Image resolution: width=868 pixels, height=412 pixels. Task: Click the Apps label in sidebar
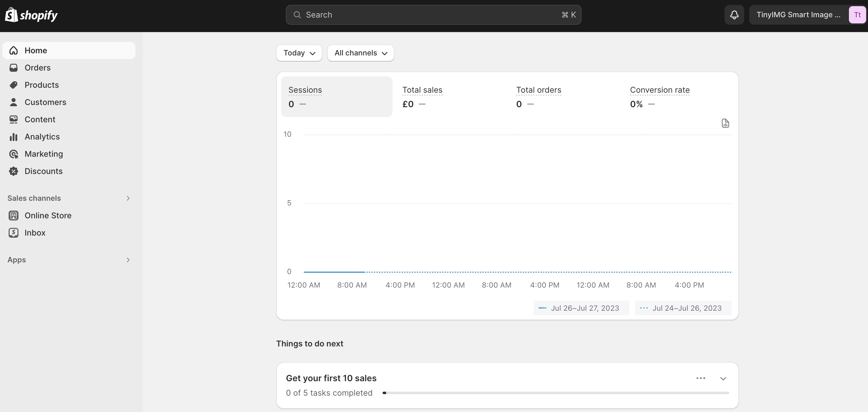17,260
